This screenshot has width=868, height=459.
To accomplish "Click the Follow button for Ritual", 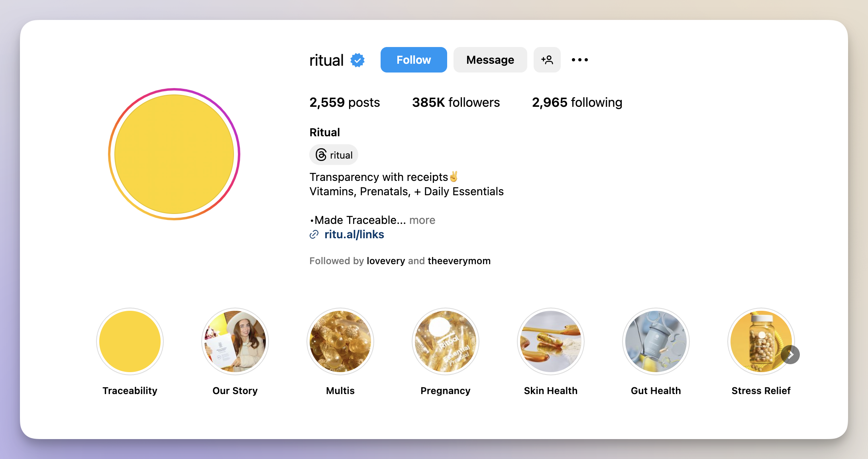I will tap(414, 60).
